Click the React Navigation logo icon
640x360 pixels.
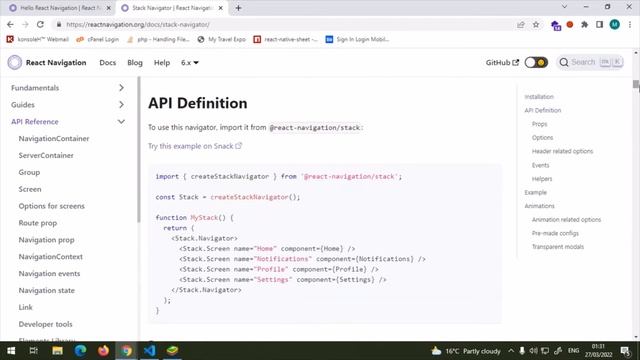(x=15, y=62)
